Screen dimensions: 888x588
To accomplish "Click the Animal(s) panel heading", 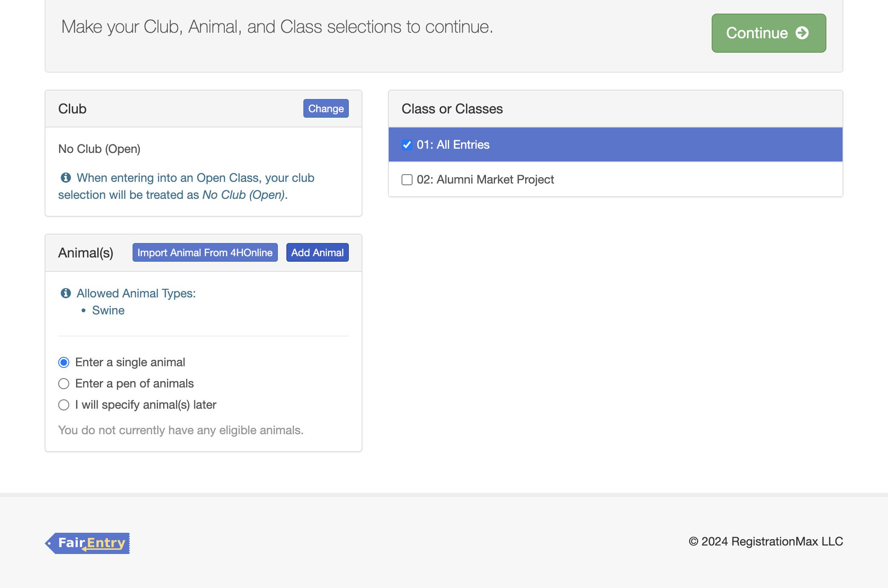I will pyautogui.click(x=86, y=253).
